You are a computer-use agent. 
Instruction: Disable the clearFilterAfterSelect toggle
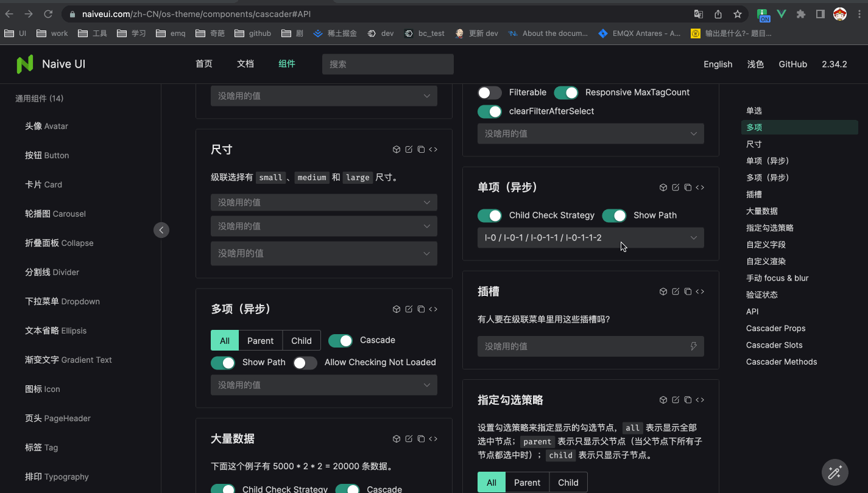click(x=490, y=112)
